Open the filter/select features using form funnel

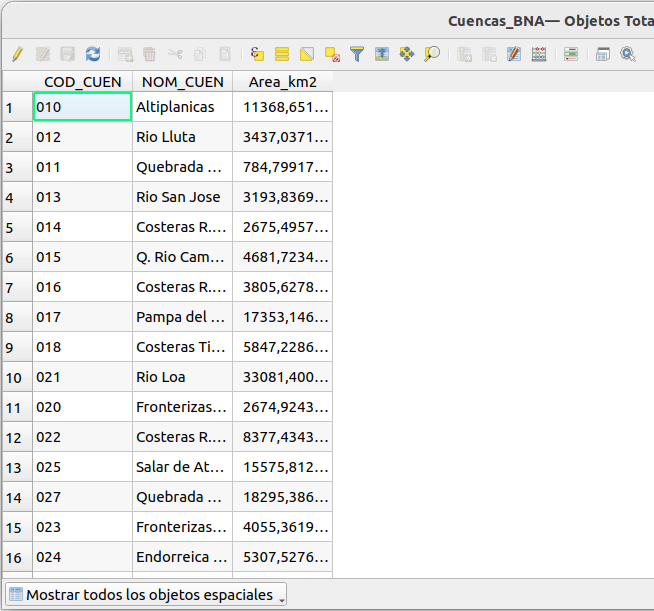pyautogui.click(x=357, y=54)
